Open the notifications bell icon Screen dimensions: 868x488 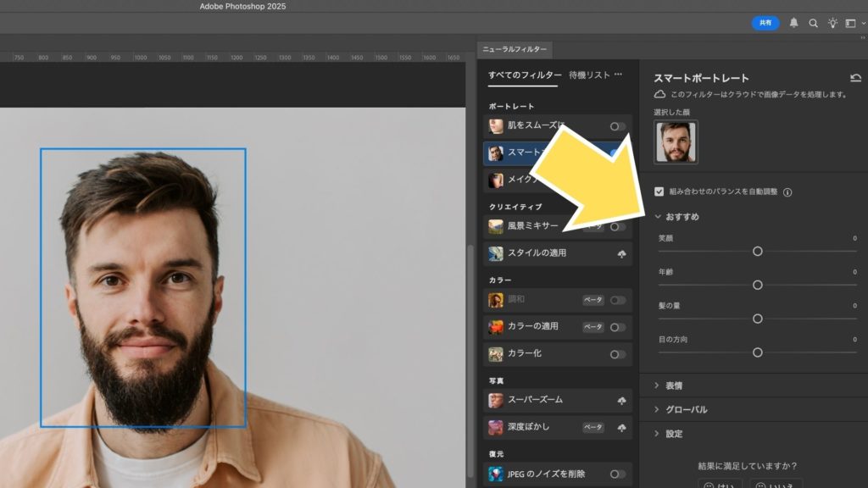tap(794, 23)
